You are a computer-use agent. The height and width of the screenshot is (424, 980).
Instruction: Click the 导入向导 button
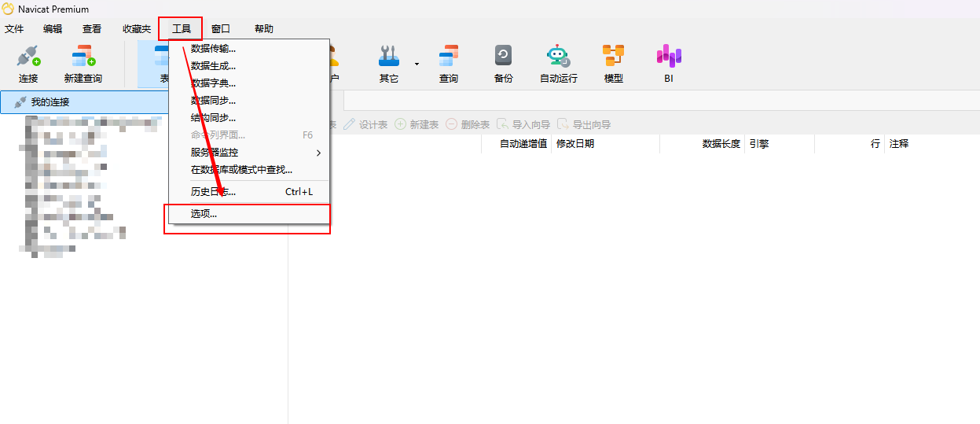[524, 125]
